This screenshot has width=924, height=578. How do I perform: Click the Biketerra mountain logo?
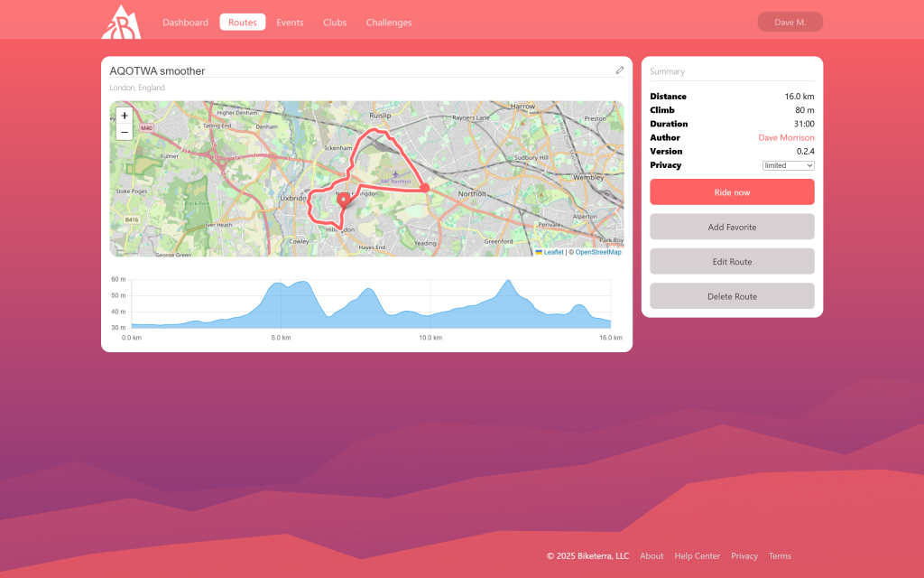121,22
